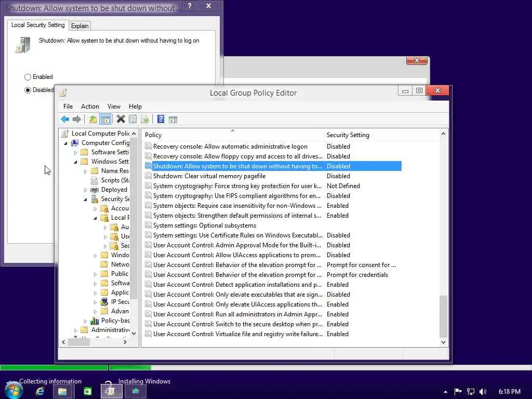This screenshot has height=399, width=532.
Task: Click the Forward arrow toolbar icon
Action: pos(77,119)
